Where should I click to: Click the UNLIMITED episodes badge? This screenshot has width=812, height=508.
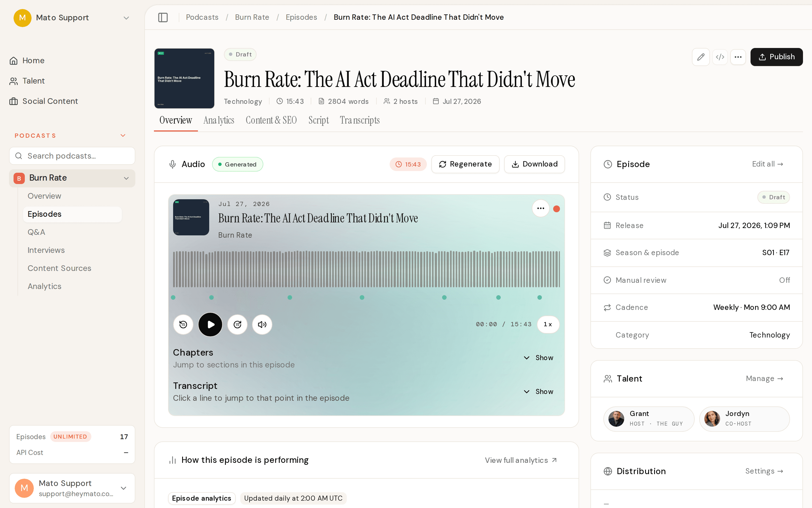pyautogui.click(x=70, y=437)
